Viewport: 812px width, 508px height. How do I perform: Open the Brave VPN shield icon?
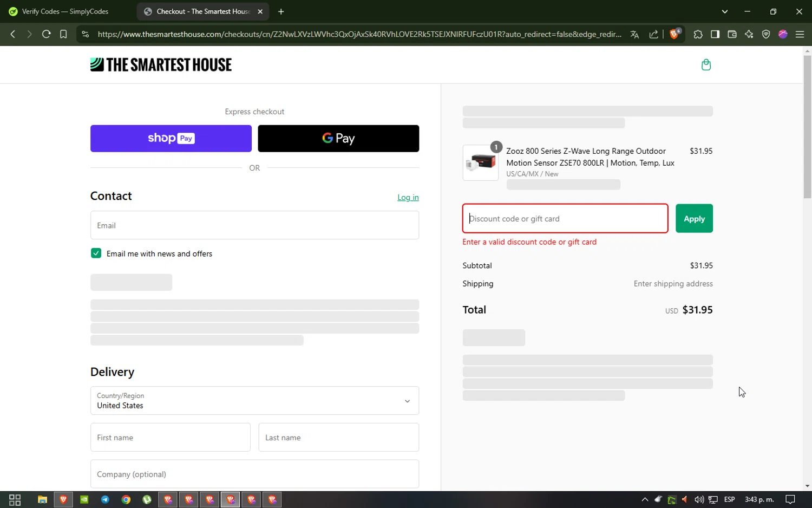tap(766, 34)
